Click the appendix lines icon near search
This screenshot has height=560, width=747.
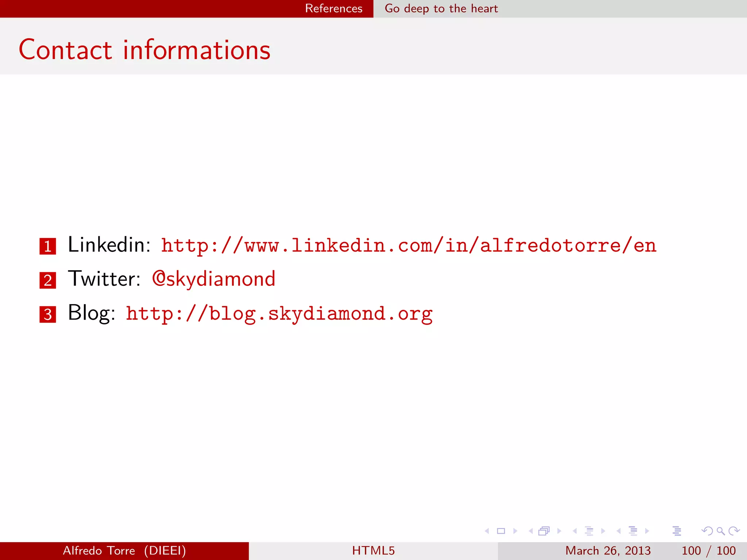(x=677, y=531)
